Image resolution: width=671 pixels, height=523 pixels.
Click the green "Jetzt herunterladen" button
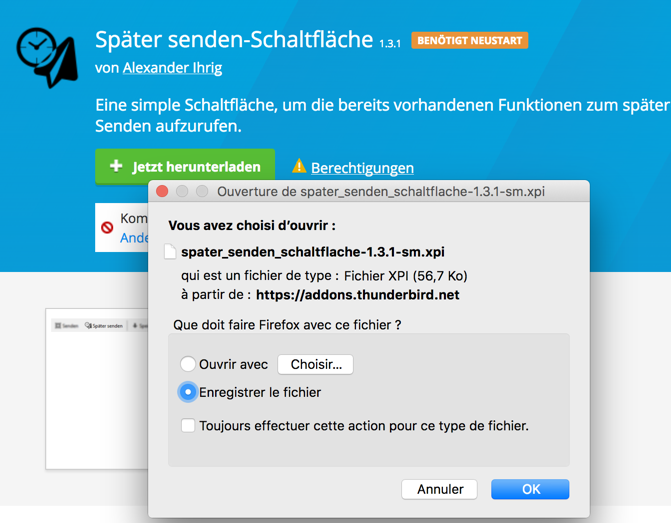point(185,167)
